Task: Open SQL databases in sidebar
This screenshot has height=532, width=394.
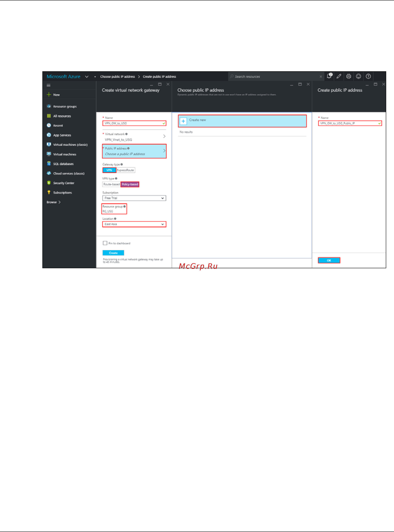Action: tap(63, 164)
